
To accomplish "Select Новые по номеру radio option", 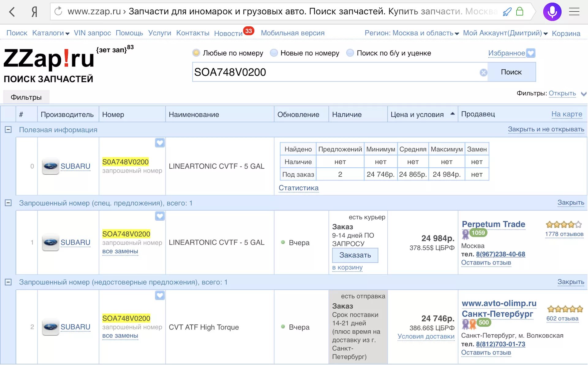I will coord(274,53).
